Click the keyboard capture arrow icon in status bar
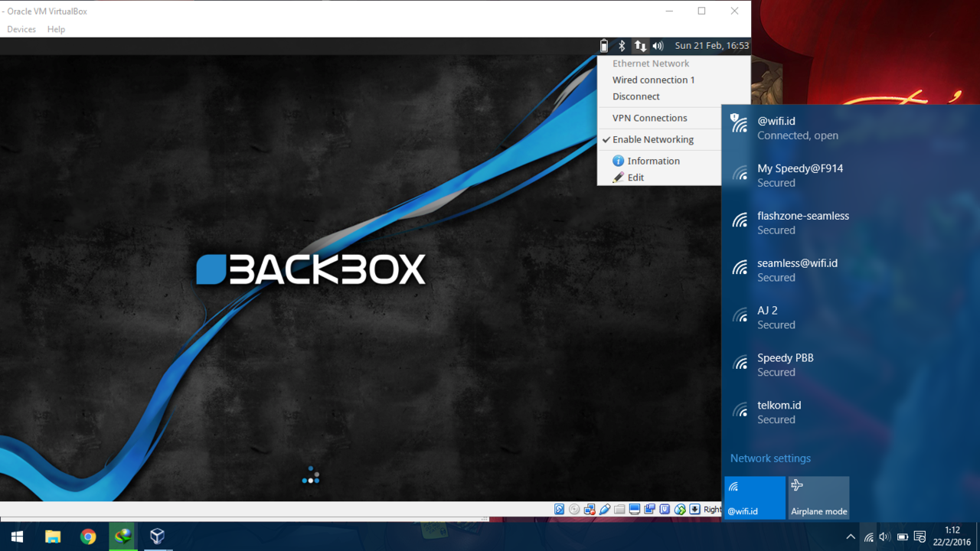 (694, 509)
